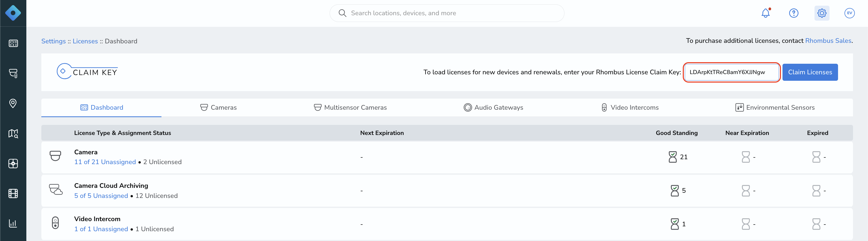Screen dimensions: 868x241
Task: Open the notifications bell
Action: point(765,13)
